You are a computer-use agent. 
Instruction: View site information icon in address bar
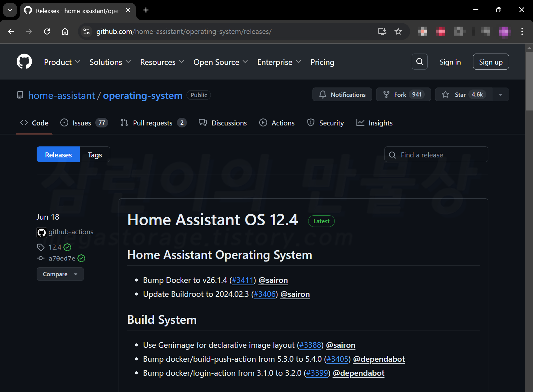click(x=86, y=32)
